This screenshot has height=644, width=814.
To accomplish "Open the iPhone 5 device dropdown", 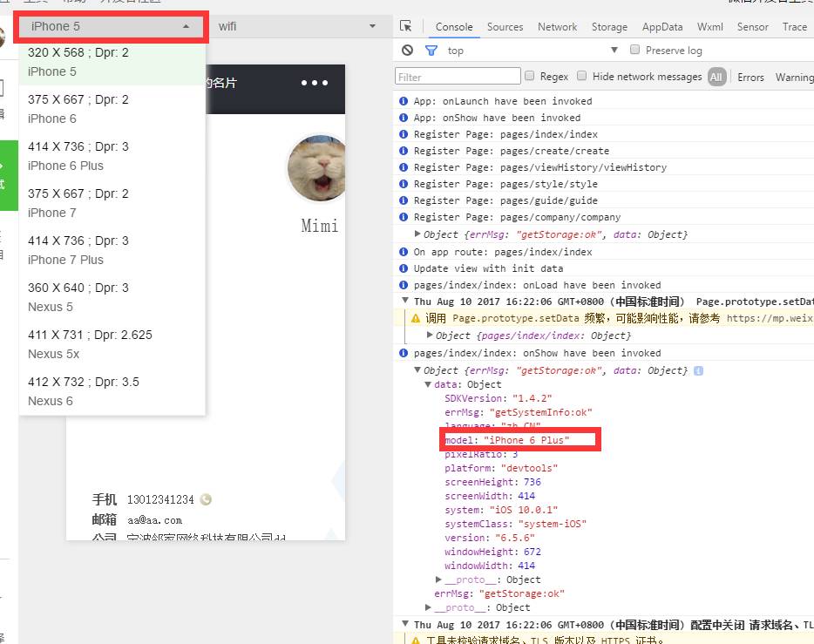I will click(x=111, y=26).
